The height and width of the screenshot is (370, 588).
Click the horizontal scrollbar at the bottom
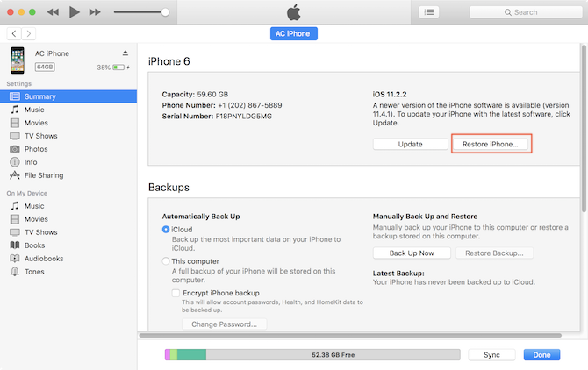tap(350, 335)
